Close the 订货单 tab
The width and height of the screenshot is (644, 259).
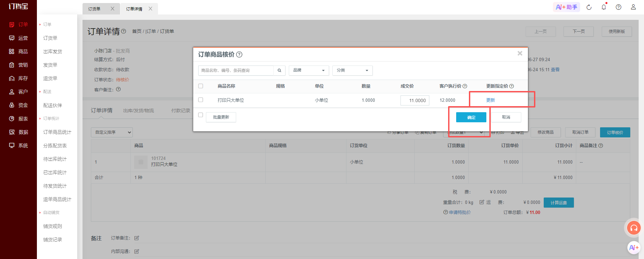pyautogui.click(x=112, y=9)
